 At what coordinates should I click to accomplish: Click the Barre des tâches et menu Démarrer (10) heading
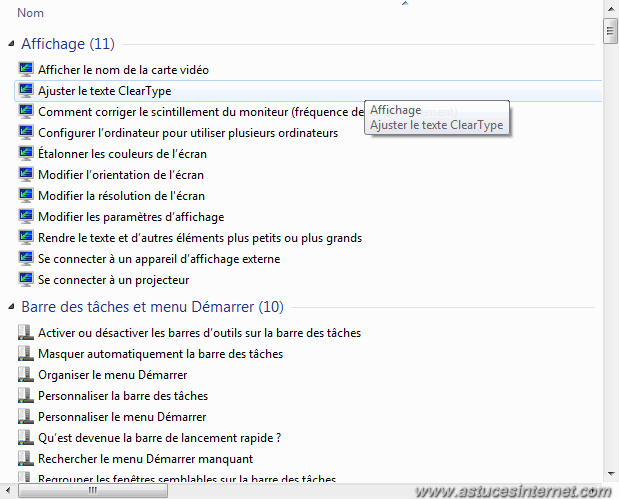pos(152,307)
